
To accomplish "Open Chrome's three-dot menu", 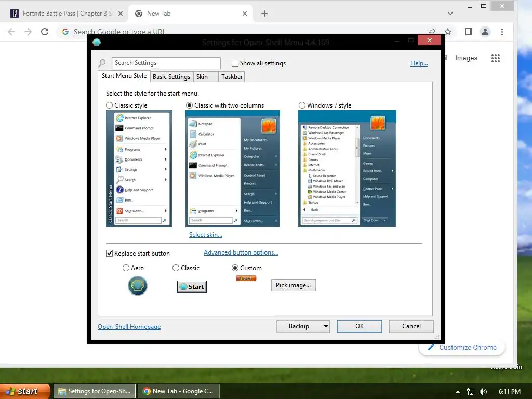I will [x=502, y=32].
